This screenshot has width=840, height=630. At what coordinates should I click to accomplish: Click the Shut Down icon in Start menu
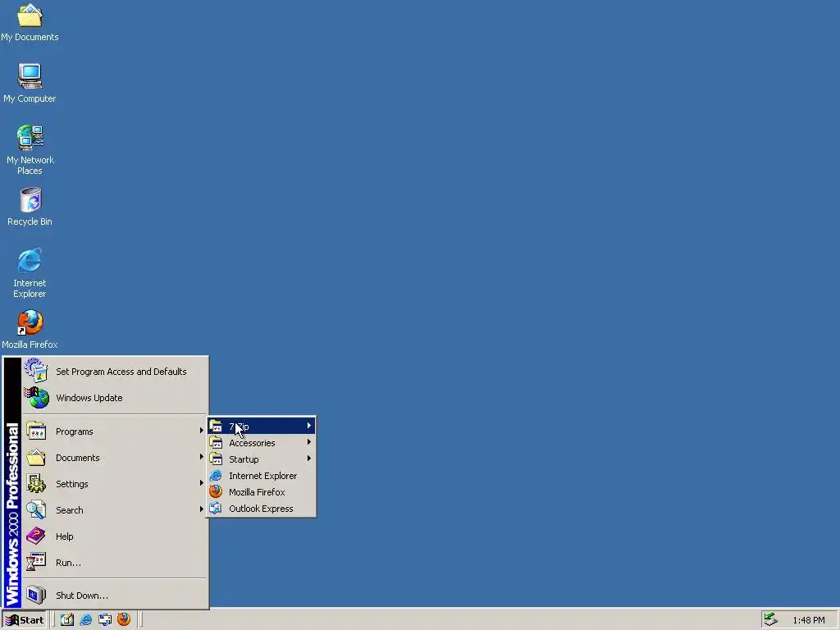coord(36,595)
